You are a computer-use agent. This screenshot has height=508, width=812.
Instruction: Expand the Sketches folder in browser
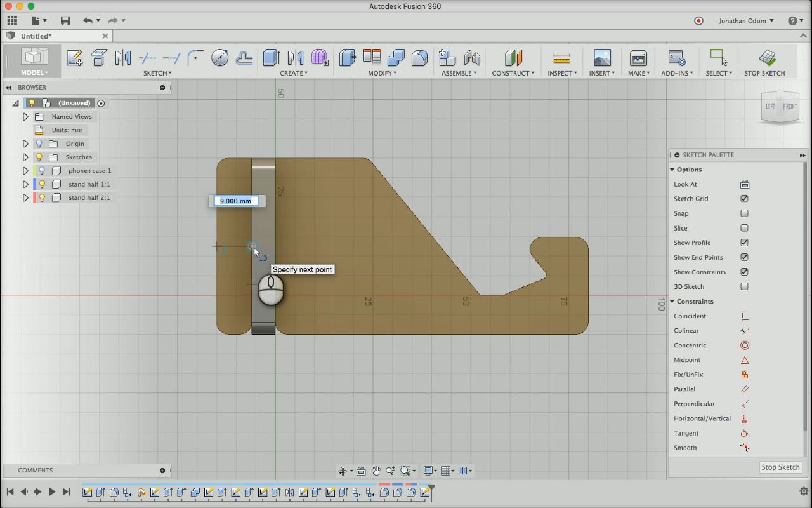(25, 157)
